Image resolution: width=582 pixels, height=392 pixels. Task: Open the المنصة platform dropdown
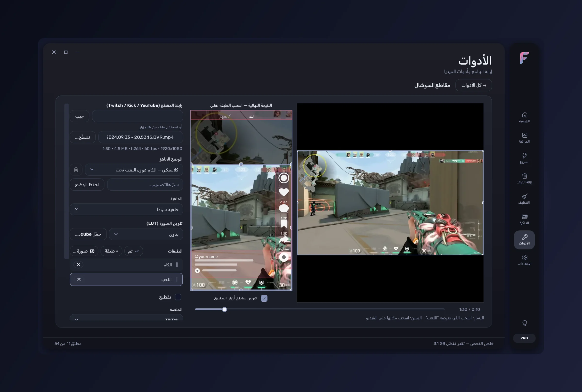click(x=126, y=317)
